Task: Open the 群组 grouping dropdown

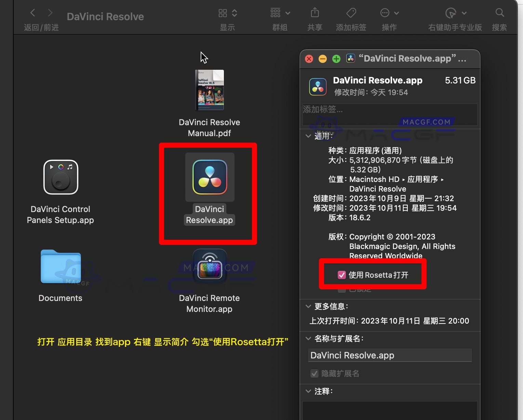Action: pos(279,13)
